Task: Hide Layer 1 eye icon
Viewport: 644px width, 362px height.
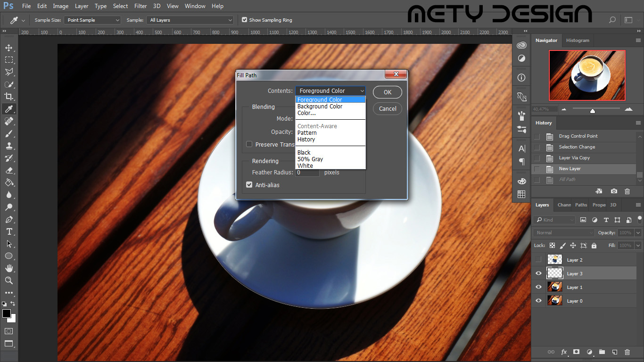Action: pyautogui.click(x=538, y=287)
